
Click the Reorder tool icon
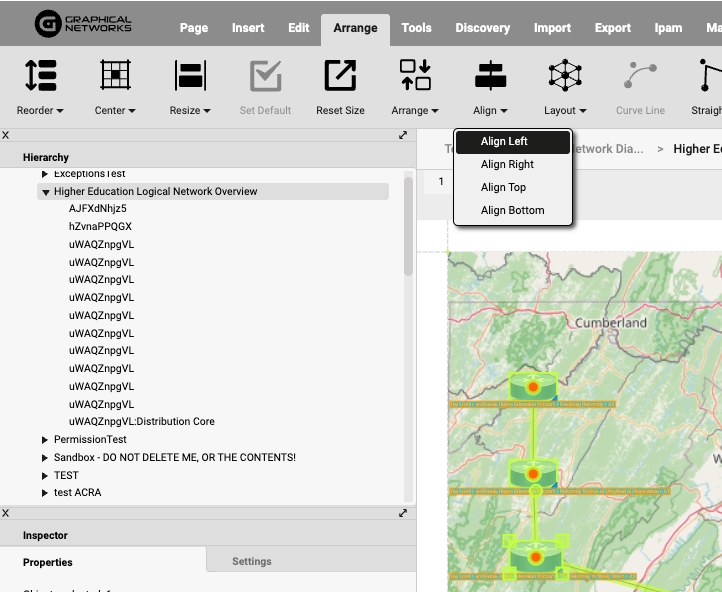coord(40,77)
